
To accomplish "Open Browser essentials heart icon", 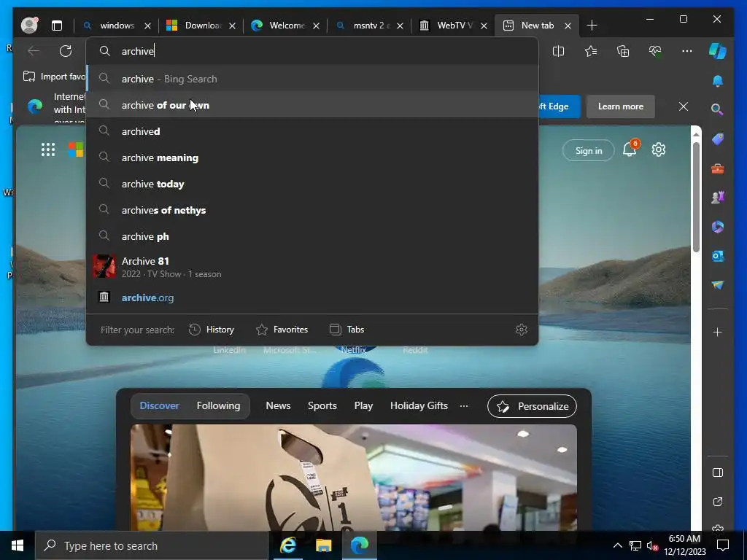I will pyautogui.click(x=655, y=51).
